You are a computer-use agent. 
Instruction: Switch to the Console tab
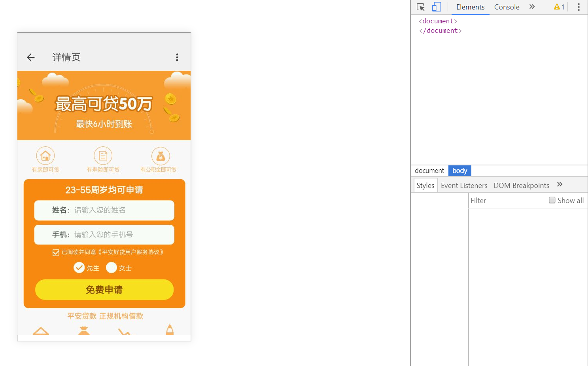click(x=506, y=7)
